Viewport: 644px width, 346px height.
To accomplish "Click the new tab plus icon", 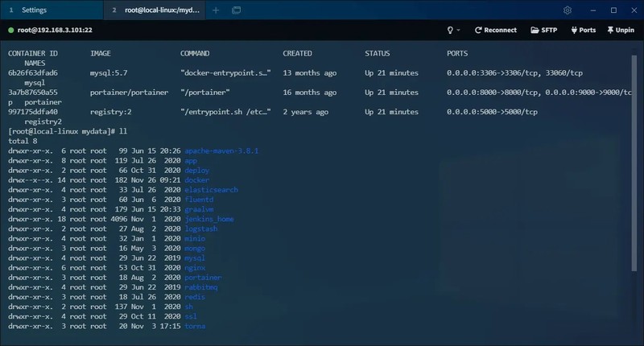I will coord(216,10).
